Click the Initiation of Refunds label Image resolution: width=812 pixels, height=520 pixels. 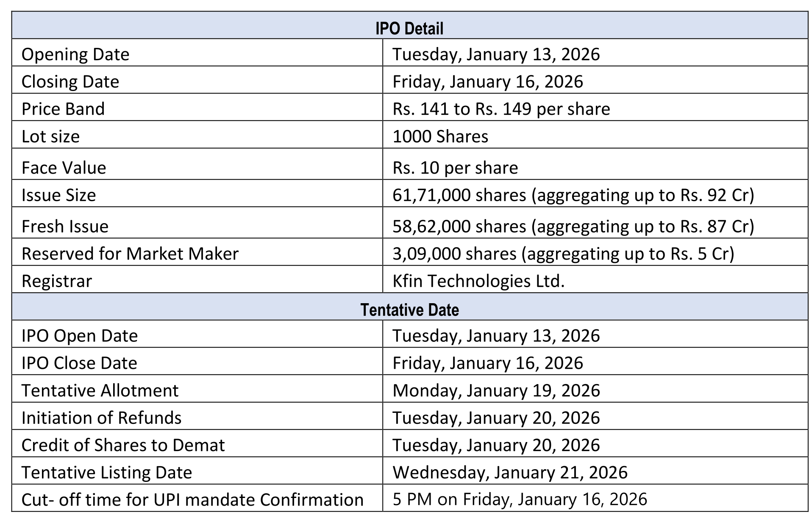pos(101,418)
